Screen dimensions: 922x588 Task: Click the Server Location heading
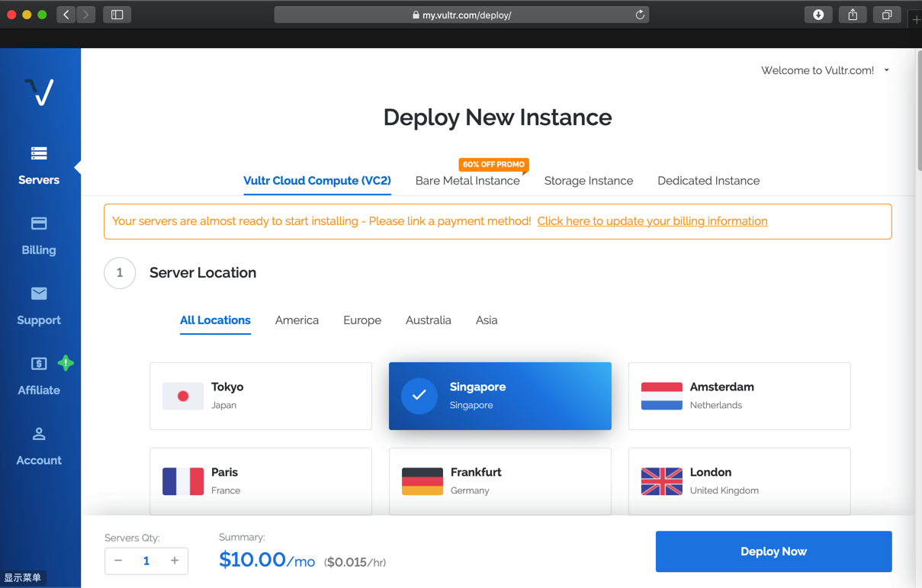pyautogui.click(x=203, y=273)
